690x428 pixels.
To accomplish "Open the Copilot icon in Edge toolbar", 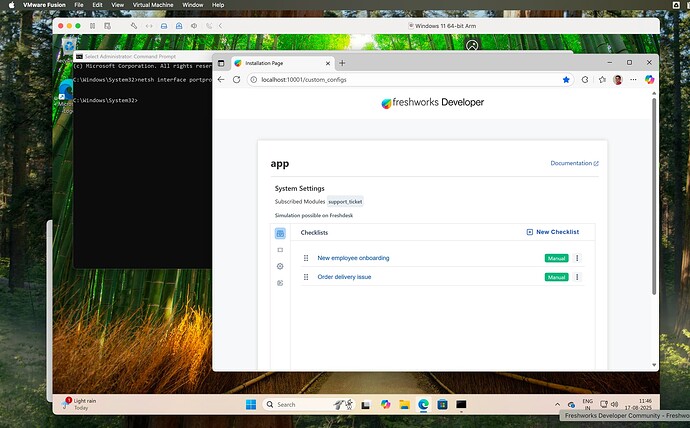I will (649, 79).
